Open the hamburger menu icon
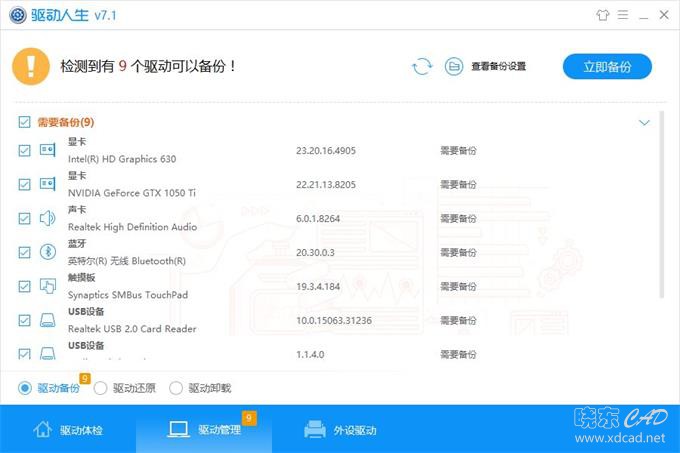 tap(623, 15)
